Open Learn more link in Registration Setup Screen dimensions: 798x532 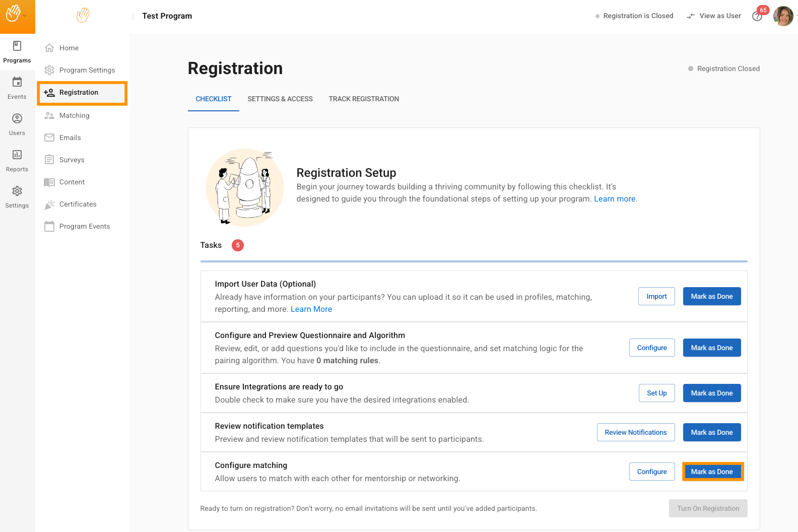pos(615,199)
